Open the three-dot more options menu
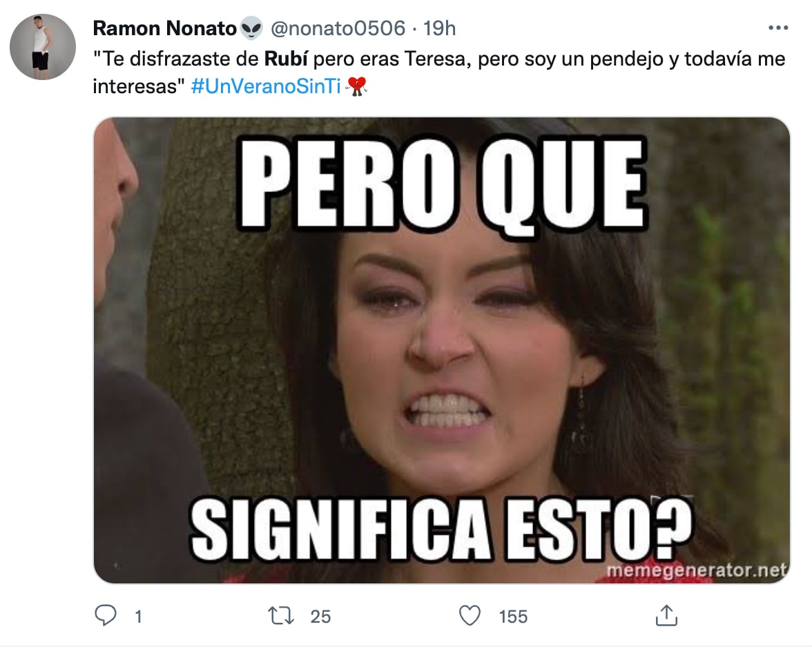Image resolution: width=812 pixels, height=649 pixels. (x=777, y=28)
